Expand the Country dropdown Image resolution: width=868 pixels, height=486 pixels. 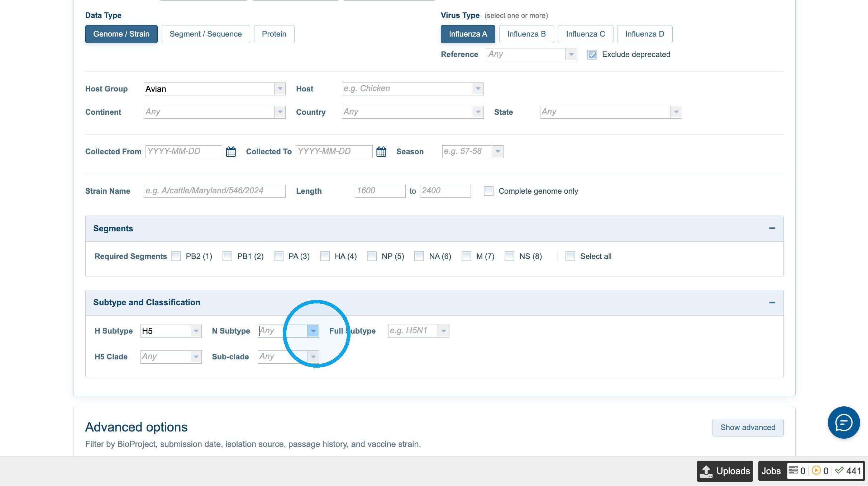coord(478,112)
